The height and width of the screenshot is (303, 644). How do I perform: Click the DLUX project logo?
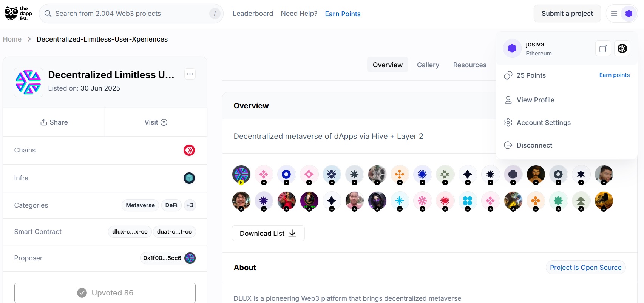point(28,82)
